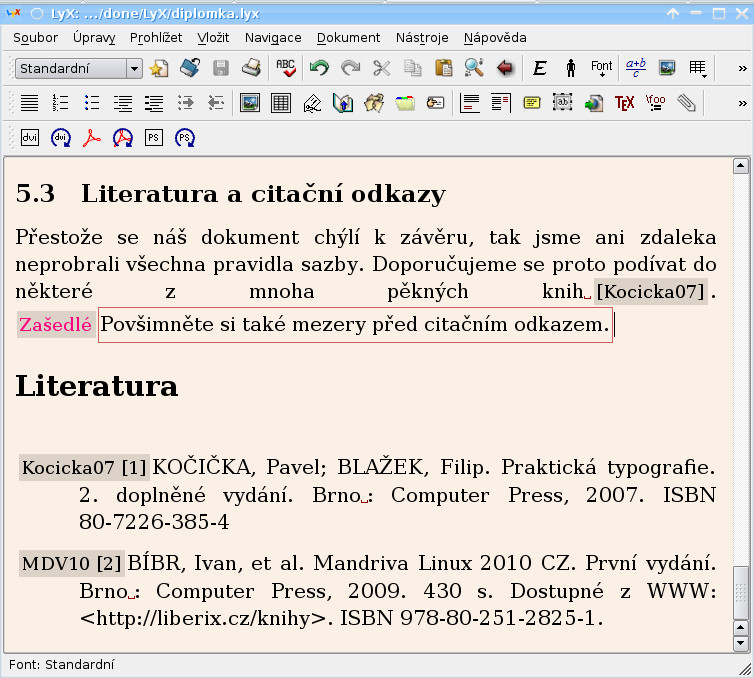Open the insert table dropdown icon
The image size is (754, 678).
698,68
